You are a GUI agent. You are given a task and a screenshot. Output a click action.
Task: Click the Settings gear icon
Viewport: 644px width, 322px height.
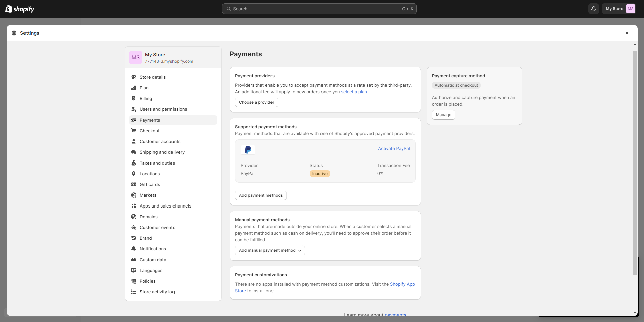(14, 33)
